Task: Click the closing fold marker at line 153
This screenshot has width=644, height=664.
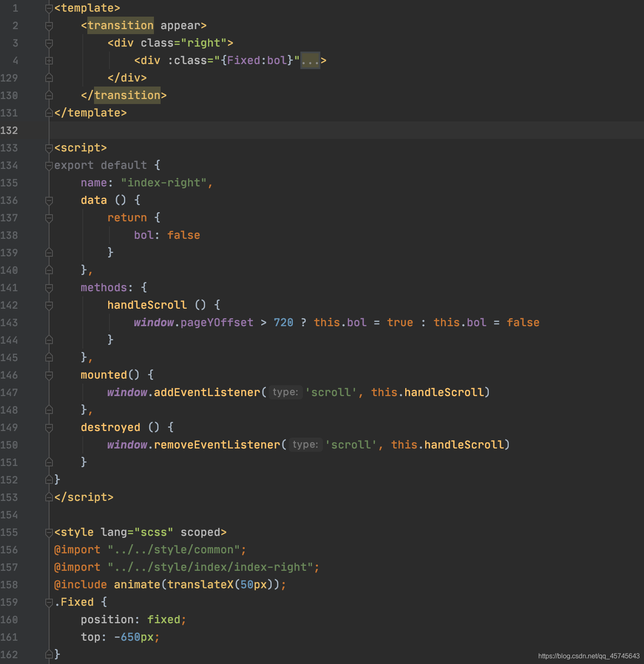Action: point(49,498)
